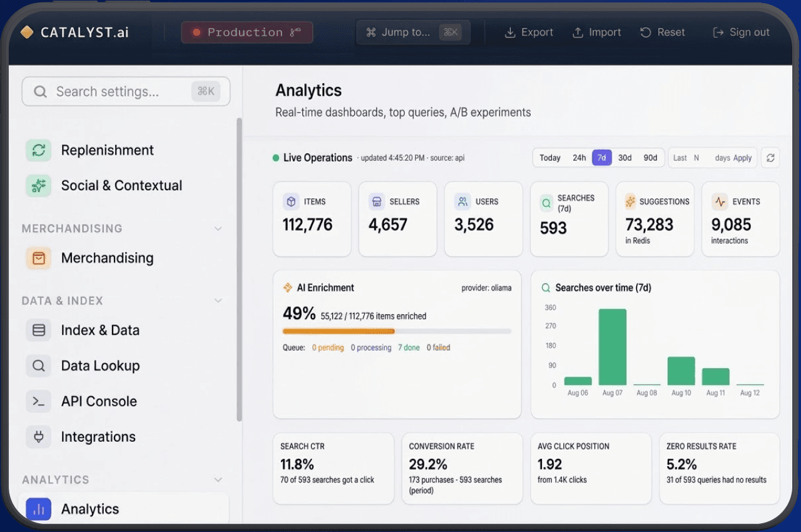Click the SEARCH CTR 11.8% card
Screen dimensions: 801x532
tap(334, 468)
